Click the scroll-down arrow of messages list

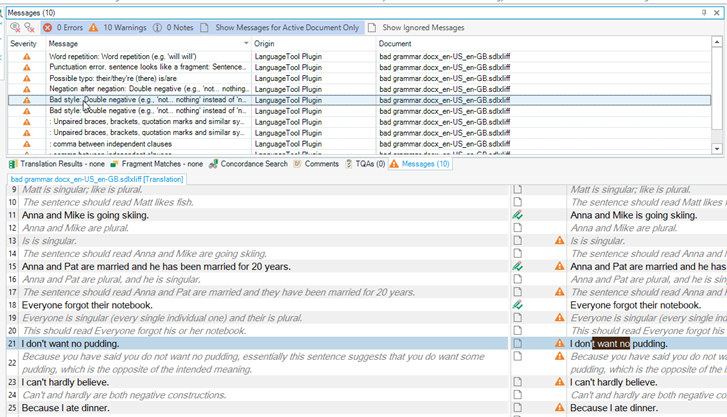[x=717, y=149]
